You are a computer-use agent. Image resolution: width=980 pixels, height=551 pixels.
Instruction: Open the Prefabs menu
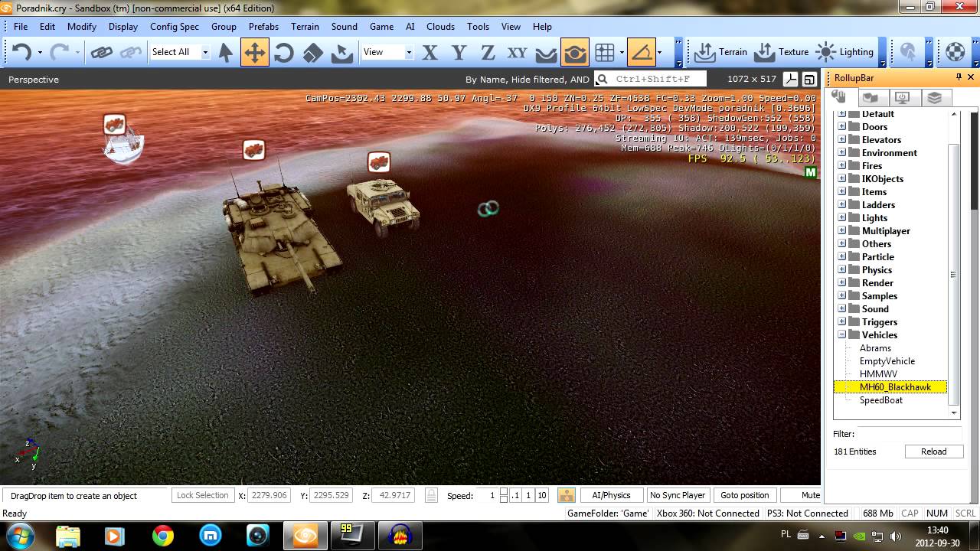coord(263,26)
